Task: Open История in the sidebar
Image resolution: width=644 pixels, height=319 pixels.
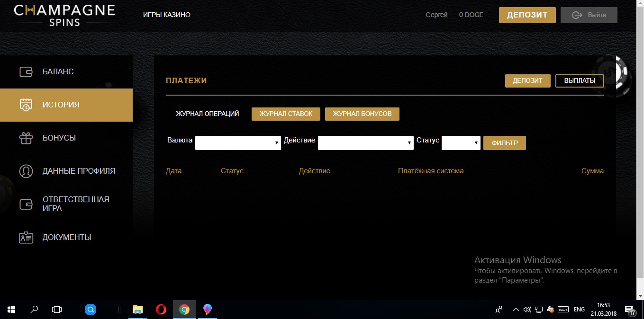Action: pos(66,105)
